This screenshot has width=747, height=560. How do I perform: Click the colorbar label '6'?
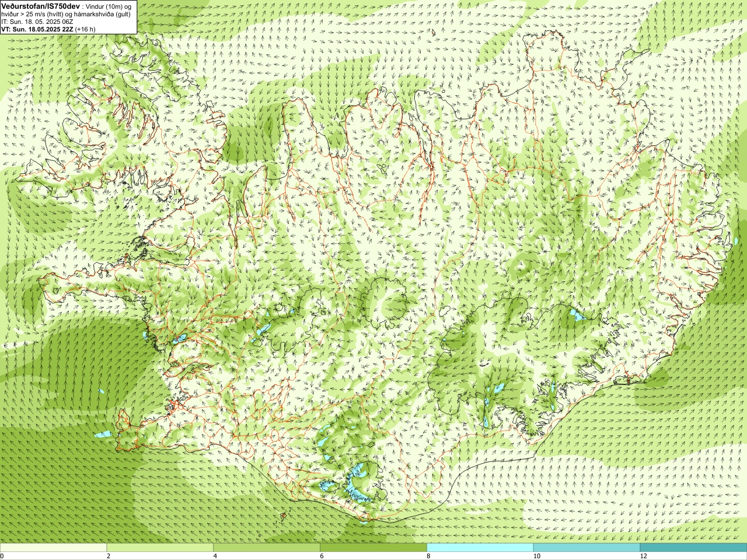pyautogui.click(x=322, y=556)
